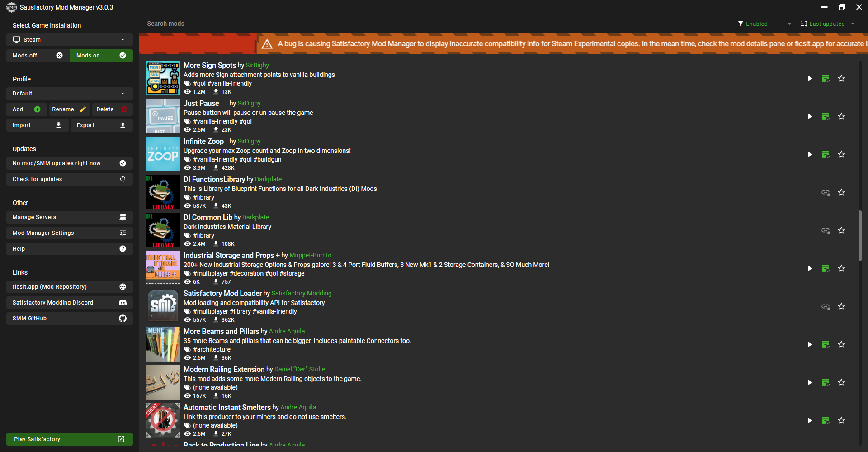Screen dimensions: 868x452
Task: Toggle Industrial Storage and Props + mod
Action: [x=810, y=268]
